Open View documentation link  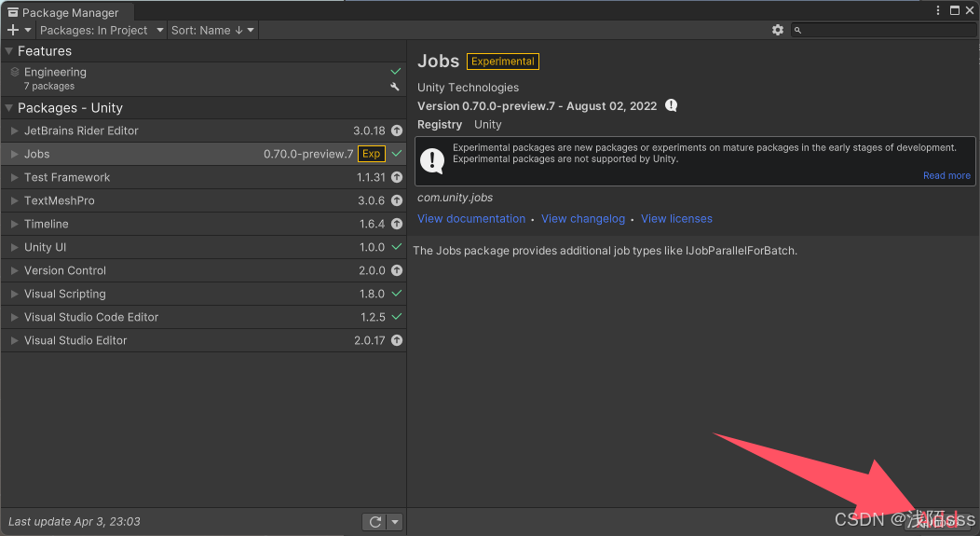(471, 219)
